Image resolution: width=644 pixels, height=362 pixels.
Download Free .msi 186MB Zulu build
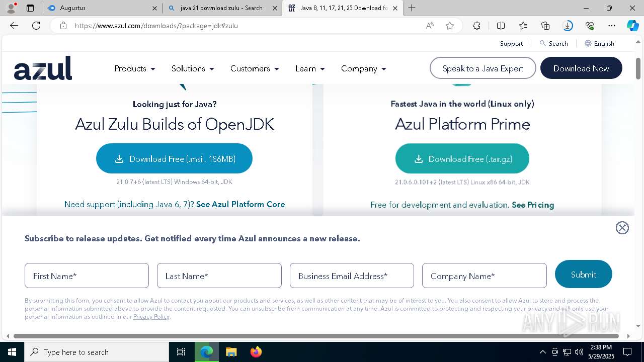tap(174, 159)
